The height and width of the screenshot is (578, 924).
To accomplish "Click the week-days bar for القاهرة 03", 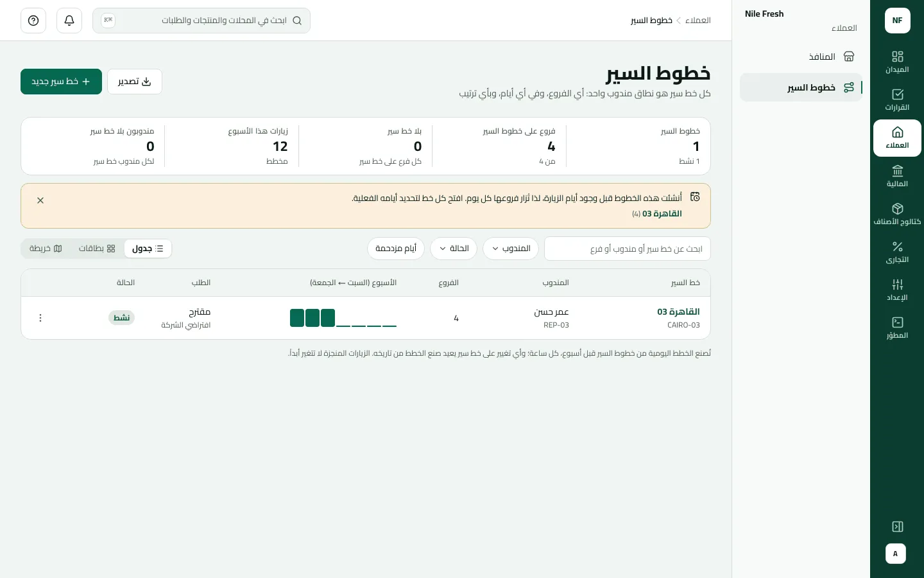I will [x=343, y=318].
